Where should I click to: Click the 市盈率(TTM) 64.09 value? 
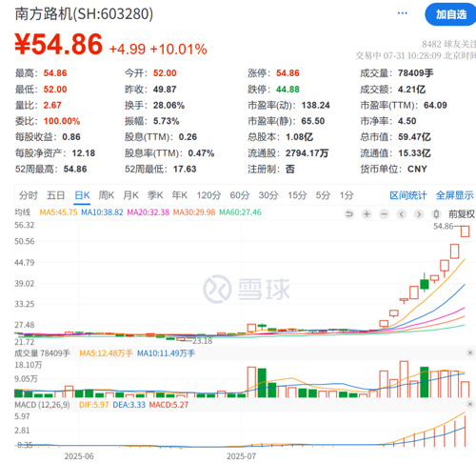(x=435, y=105)
